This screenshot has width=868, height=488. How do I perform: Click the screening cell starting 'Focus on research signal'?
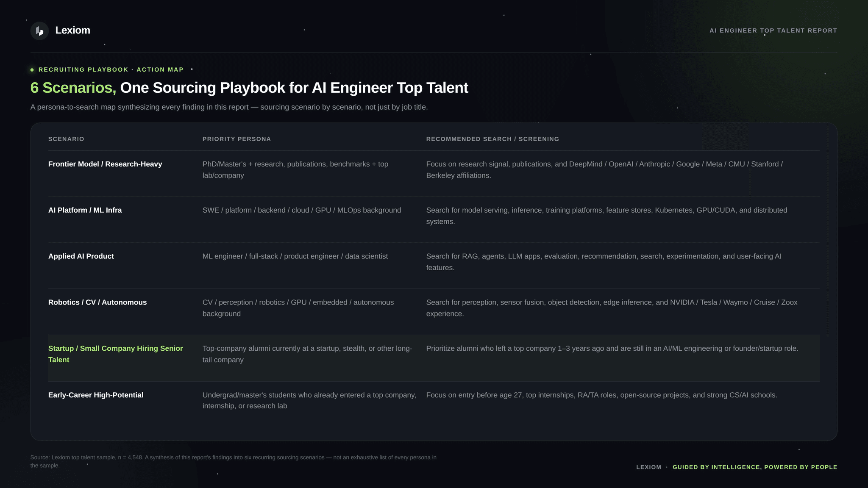point(604,169)
